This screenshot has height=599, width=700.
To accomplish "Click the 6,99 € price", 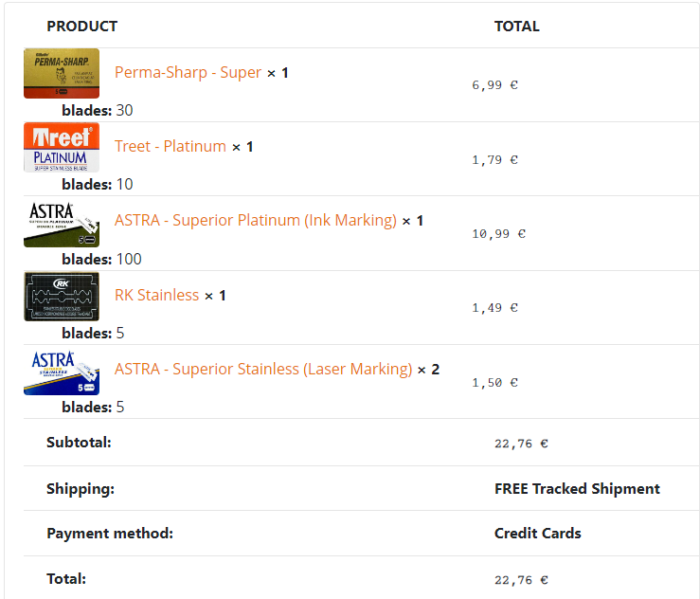I will coord(494,85).
